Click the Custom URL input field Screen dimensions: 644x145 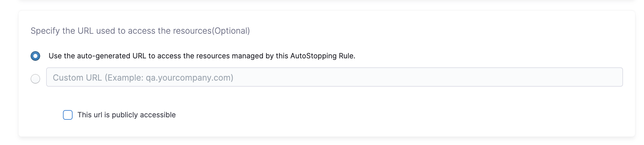(334, 77)
